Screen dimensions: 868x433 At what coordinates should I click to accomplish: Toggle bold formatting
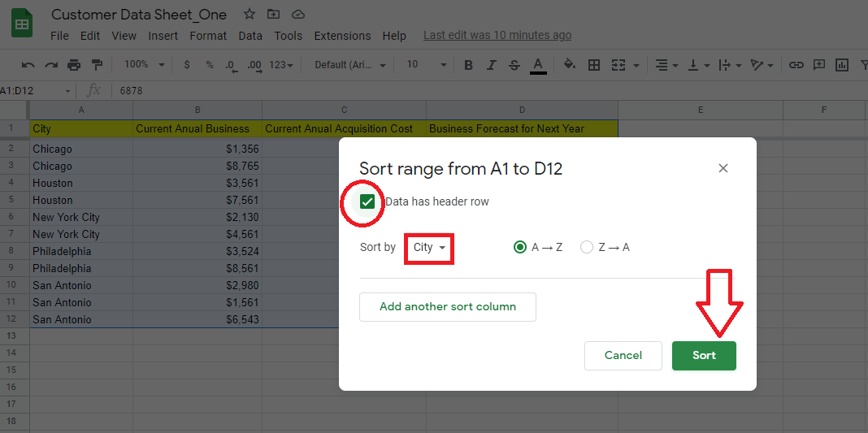point(468,65)
